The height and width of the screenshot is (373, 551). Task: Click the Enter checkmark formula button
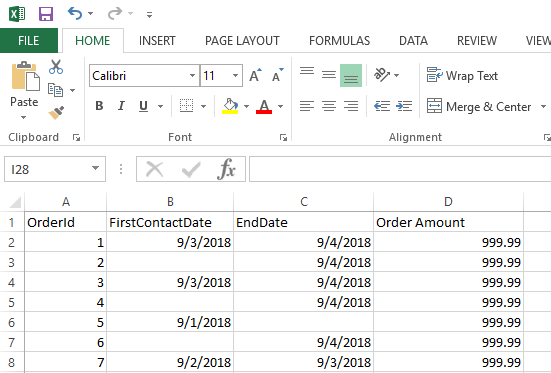[x=191, y=170]
